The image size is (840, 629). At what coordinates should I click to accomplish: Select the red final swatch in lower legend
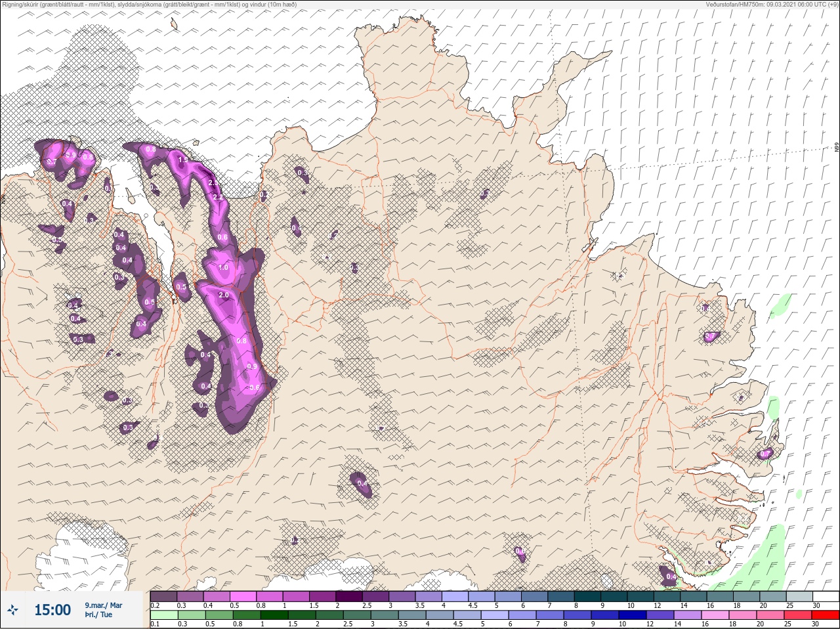[826, 615]
